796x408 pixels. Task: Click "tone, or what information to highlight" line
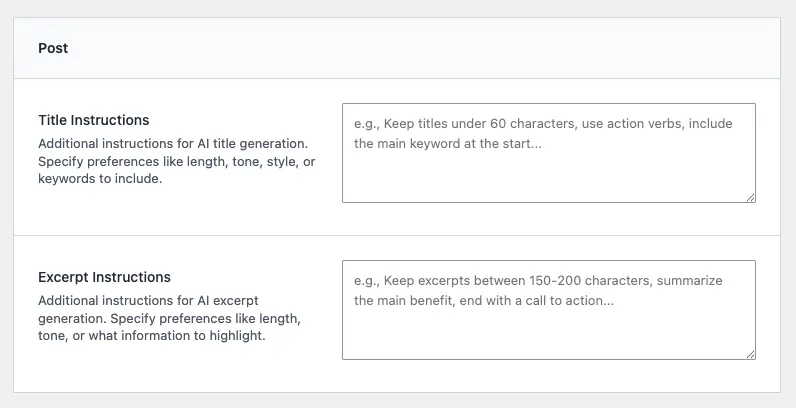[x=152, y=336]
